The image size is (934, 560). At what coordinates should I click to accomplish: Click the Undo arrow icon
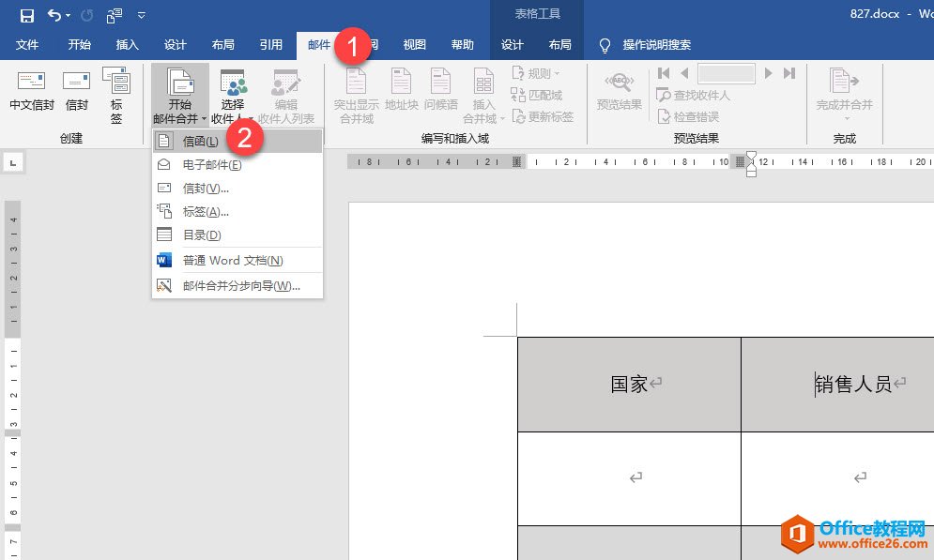[x=54, y=15]
